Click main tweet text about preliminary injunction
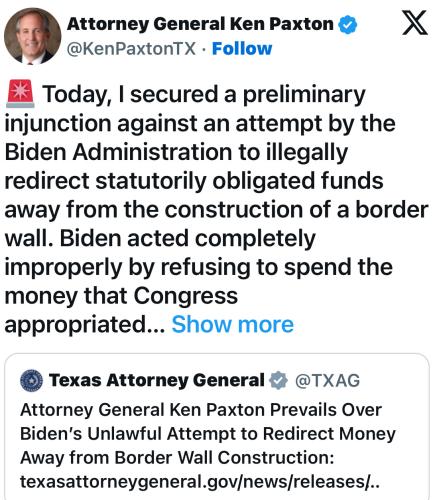The width and height of the screenshot is (433, 500). (216, 209)
